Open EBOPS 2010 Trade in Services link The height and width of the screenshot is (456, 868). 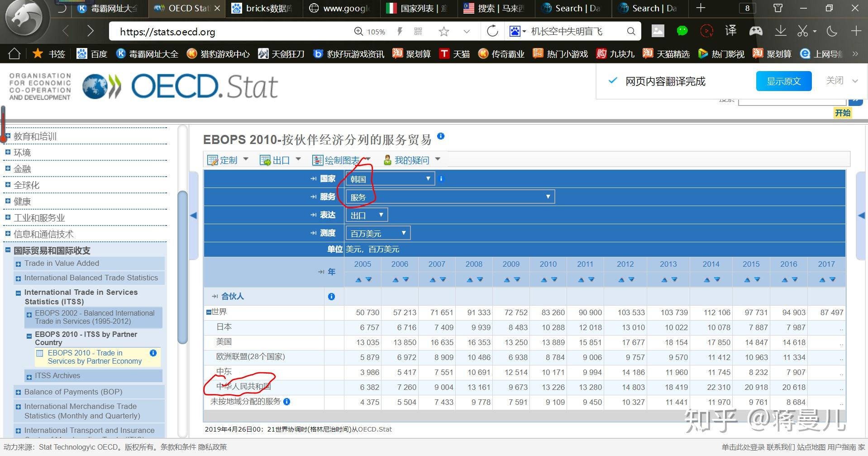click(x=95, y=357)
